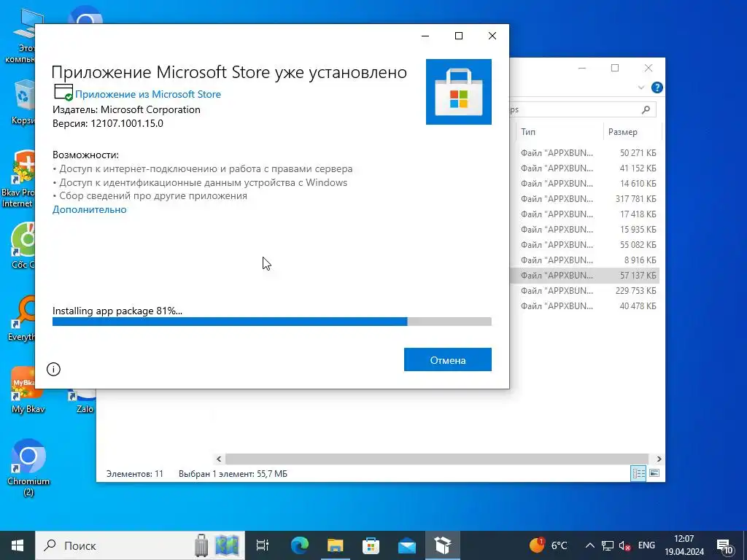Viewport: 747px width, 560px height.
Task: Open weather widget showing 6°C
Action: tap(549, 545)
